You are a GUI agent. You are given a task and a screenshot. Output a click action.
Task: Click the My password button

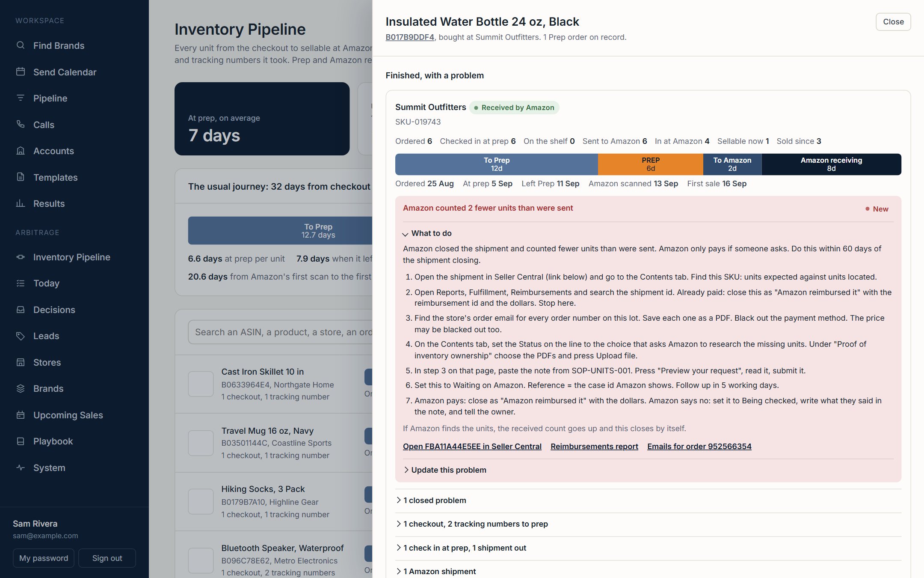point(44,558)
